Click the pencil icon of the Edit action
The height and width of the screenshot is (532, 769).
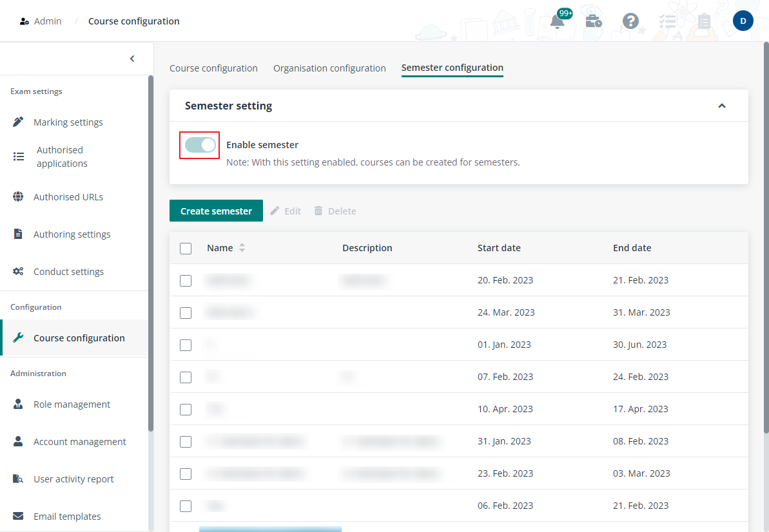tap(275, 211)
